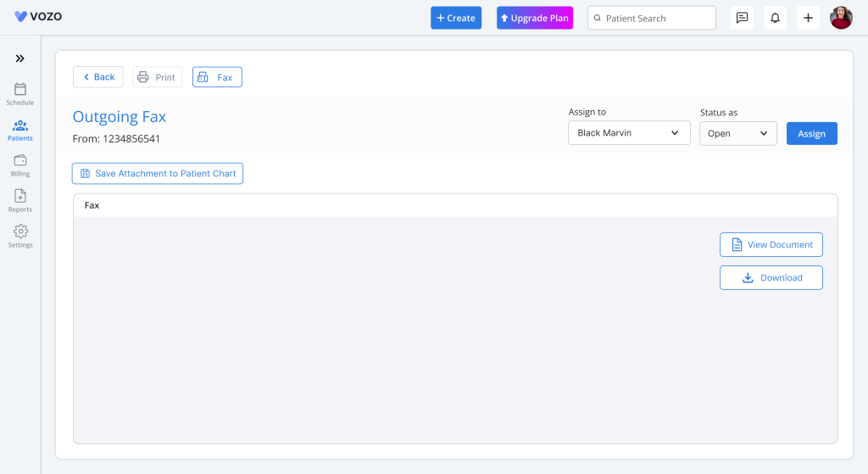Expand the Status as Open dropdown
This screenshot has width=868, height=474.
(x=737, y=133)
